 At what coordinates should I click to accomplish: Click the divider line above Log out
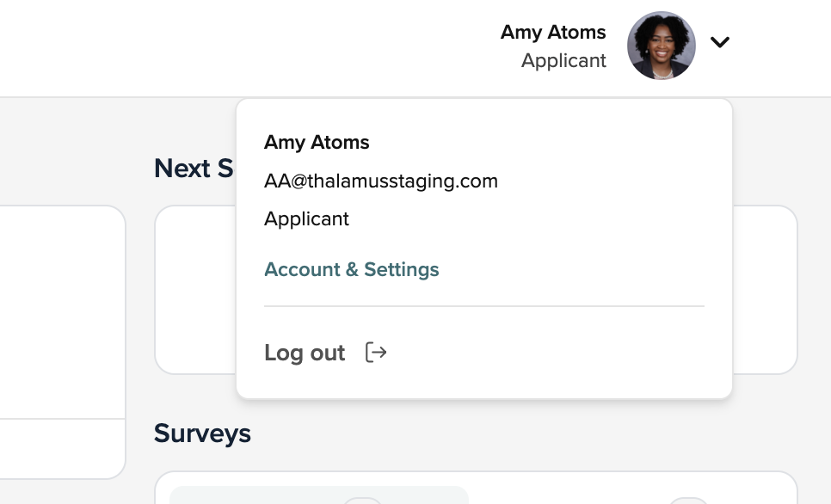(x=484, y=306)
